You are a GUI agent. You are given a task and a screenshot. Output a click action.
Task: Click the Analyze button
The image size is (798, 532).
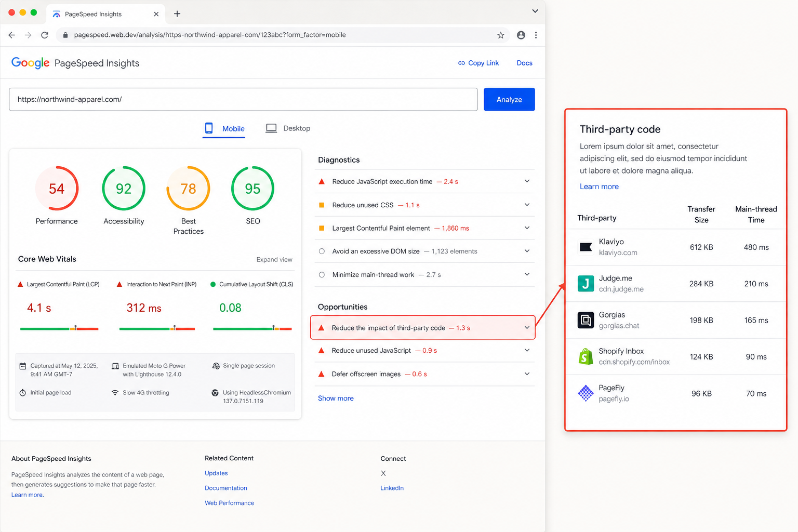509,99
